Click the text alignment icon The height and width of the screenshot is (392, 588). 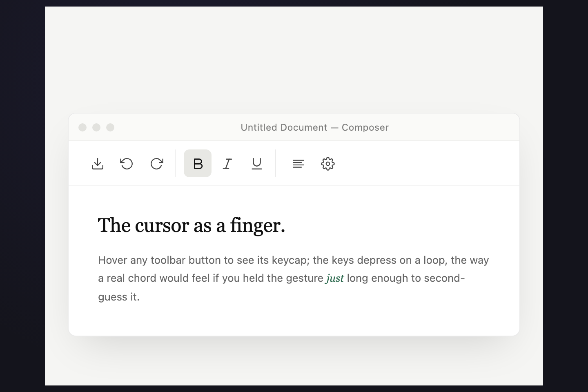click(x=298, y=164)
